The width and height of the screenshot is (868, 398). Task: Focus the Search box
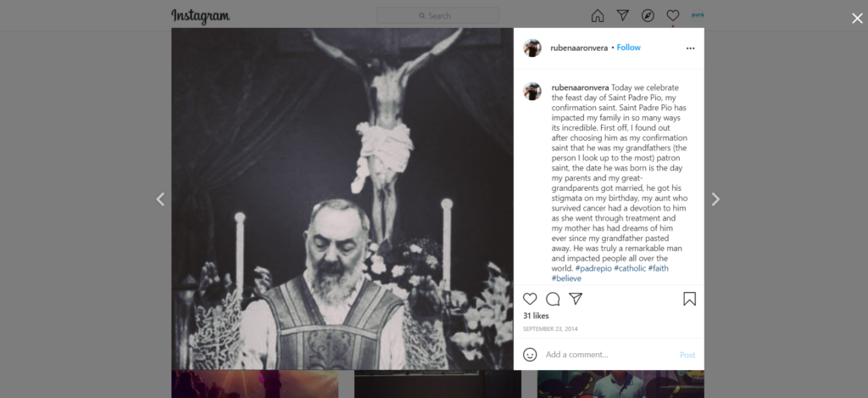click(x=437, y=15)
